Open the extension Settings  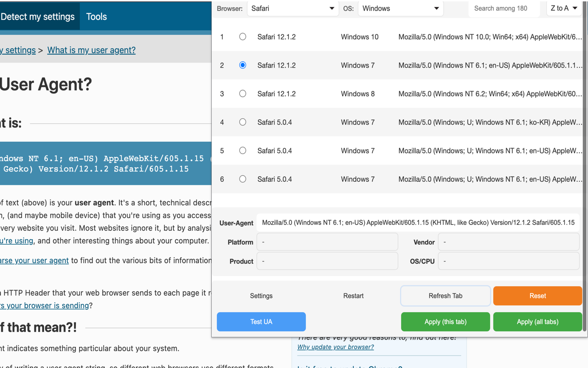click(x=261, y=296)
